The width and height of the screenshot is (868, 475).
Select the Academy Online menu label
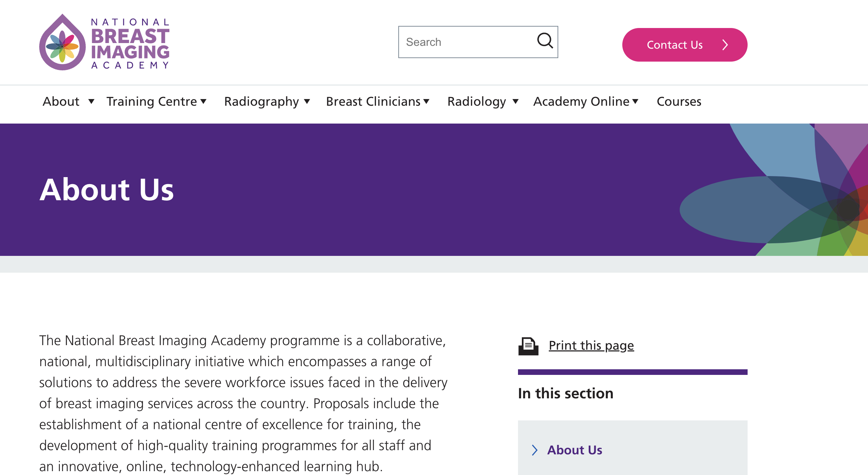tap(581, 102)
